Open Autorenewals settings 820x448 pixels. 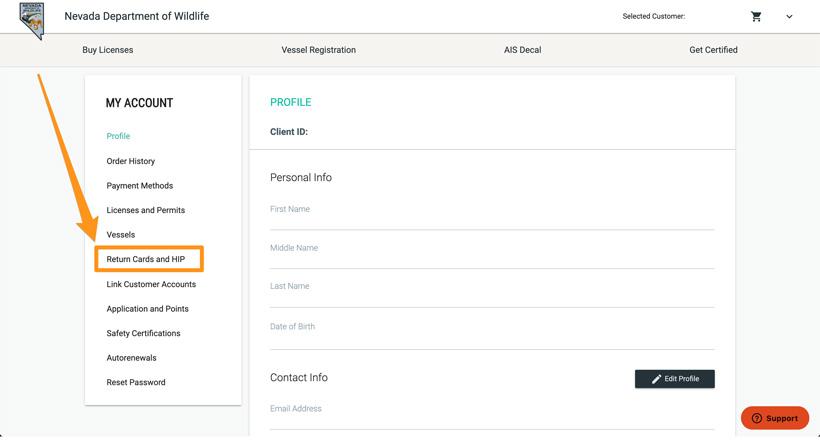pos(132,358)
